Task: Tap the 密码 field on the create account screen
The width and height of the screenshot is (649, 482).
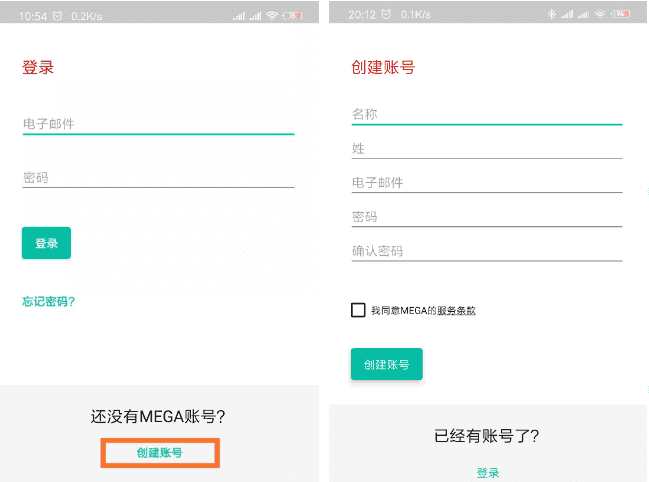Action: tap(486, 217)
